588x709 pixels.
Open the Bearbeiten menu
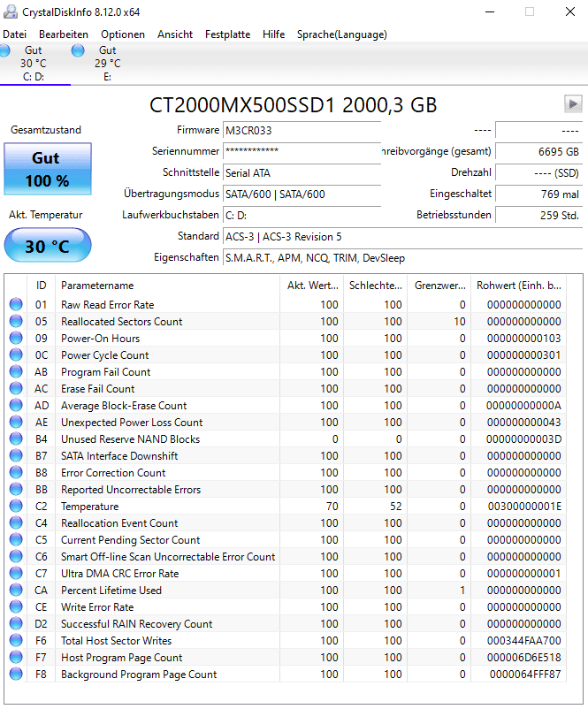(64, 34)
